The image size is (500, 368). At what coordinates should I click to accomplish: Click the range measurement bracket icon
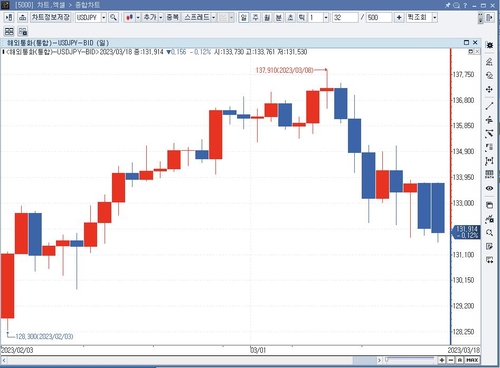pyautogui.click(x=489, y=161)
